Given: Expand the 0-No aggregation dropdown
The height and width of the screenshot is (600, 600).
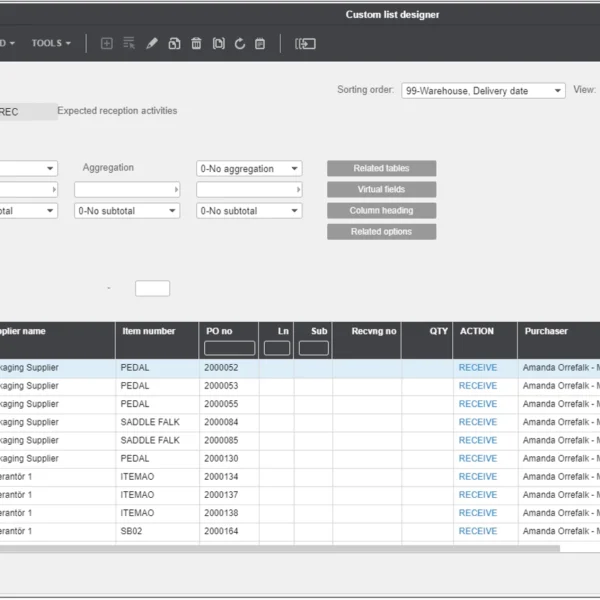Looking at the screenshot, I should (x=249, y=169).
